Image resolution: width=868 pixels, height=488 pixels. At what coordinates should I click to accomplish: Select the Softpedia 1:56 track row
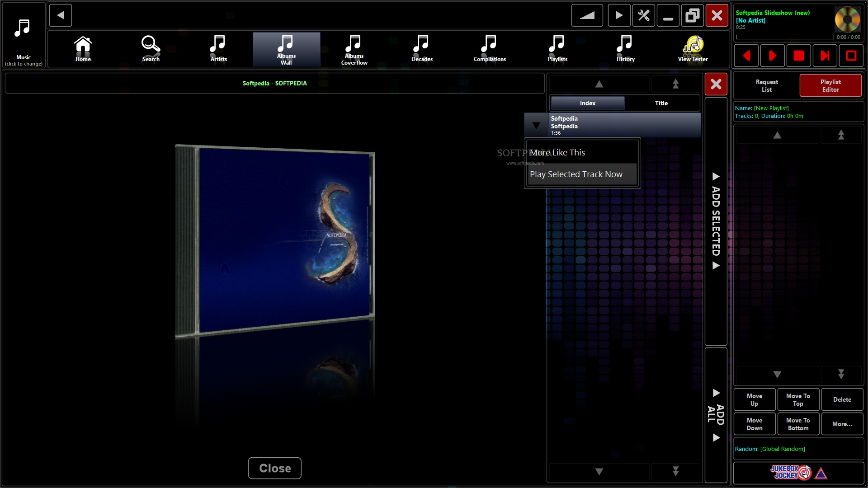tap(625, 125)
